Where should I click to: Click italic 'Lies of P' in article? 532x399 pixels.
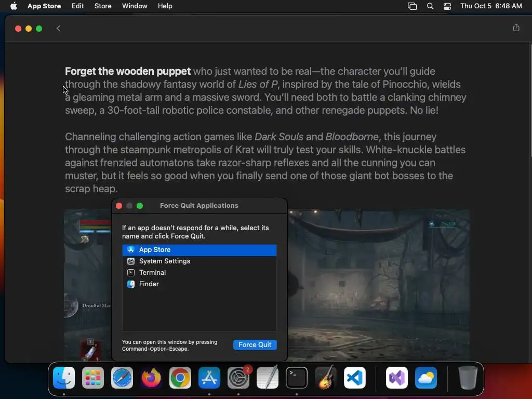[258, 84]
